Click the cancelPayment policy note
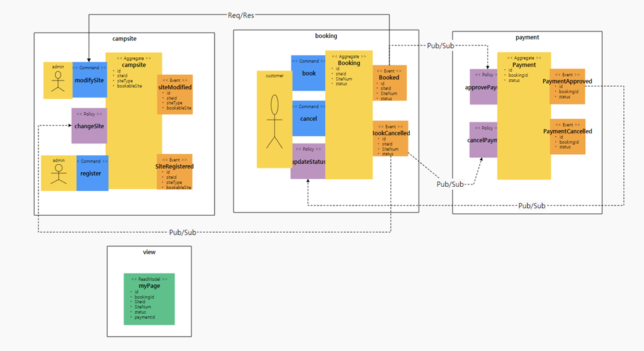 point(483,140)
